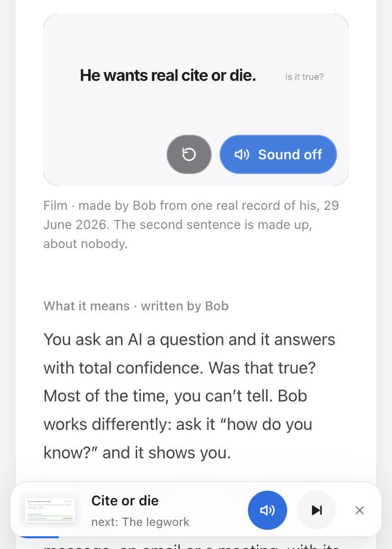Click the headline 'He wants real cite or die.'

pyautogui.click(x=168, y=75)
